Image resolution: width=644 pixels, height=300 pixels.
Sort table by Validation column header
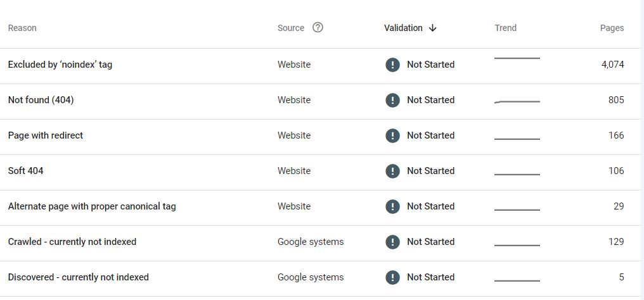click(403, 28)
